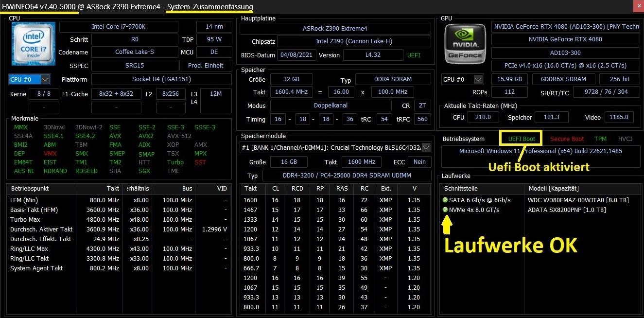Click the HVCI indicator

[x=625, y=139]
